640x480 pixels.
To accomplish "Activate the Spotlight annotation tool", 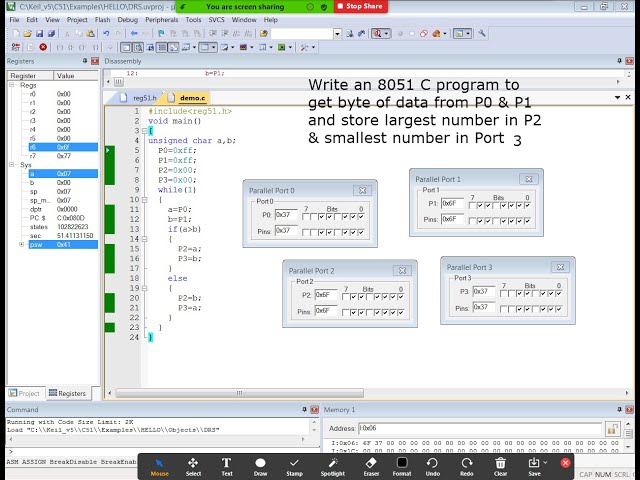I will pos(332,464).
